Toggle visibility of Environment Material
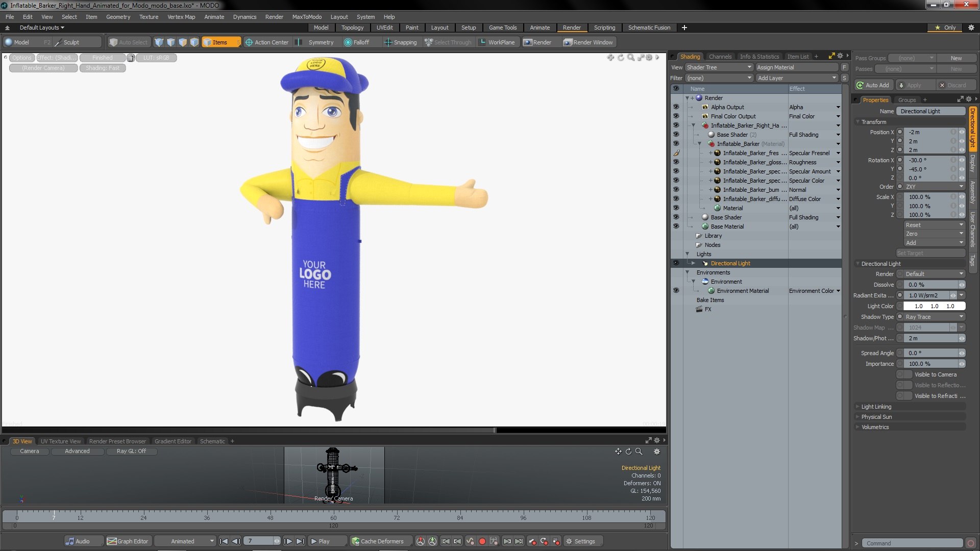Screen dimensions: 980x551 click(x=676, y=291)
